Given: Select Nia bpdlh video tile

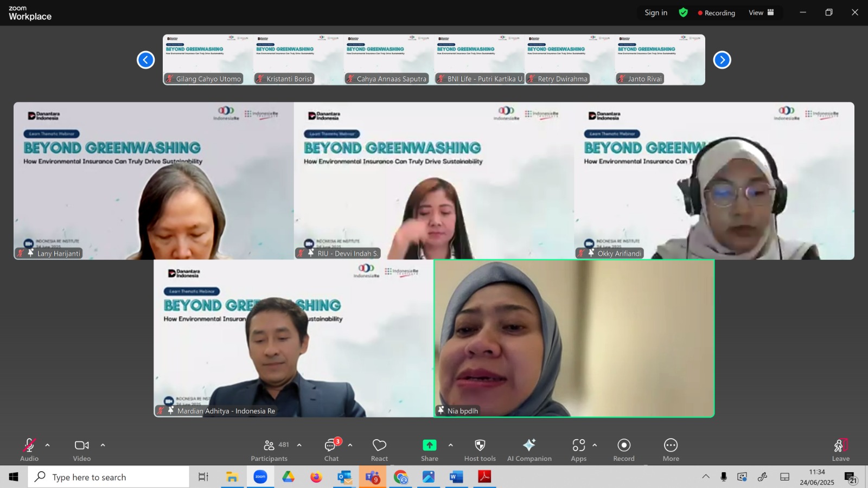Looking at the screenshot, I should [x=574, y=338].
